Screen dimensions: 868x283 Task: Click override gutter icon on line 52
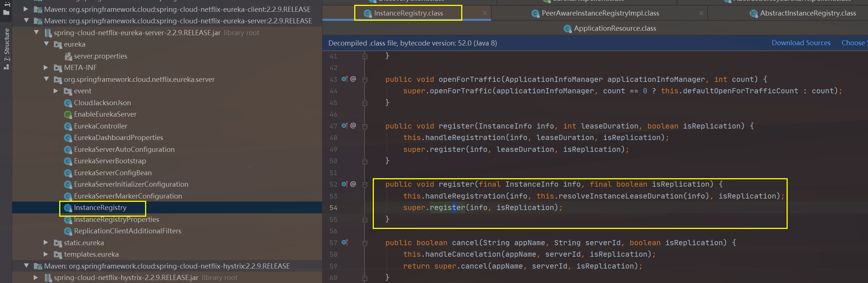click(x=345, y=184)
